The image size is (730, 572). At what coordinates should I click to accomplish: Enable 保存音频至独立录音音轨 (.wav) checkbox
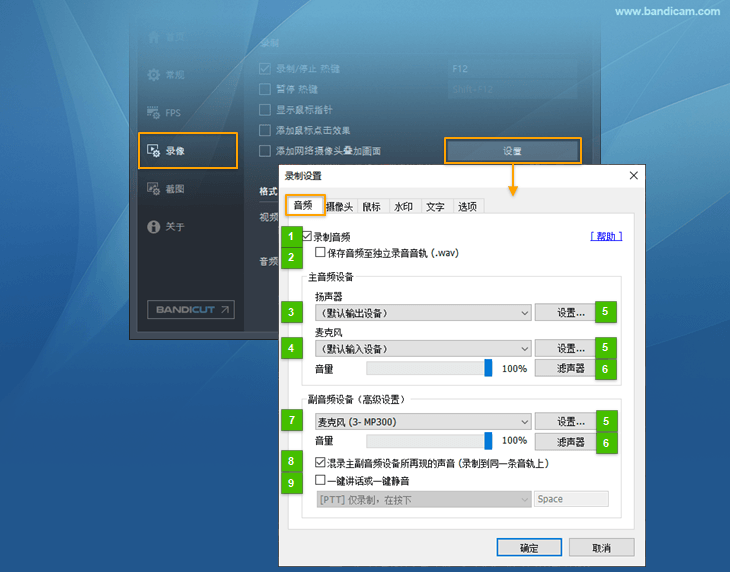pyautogui.click(x=320, y=252)
